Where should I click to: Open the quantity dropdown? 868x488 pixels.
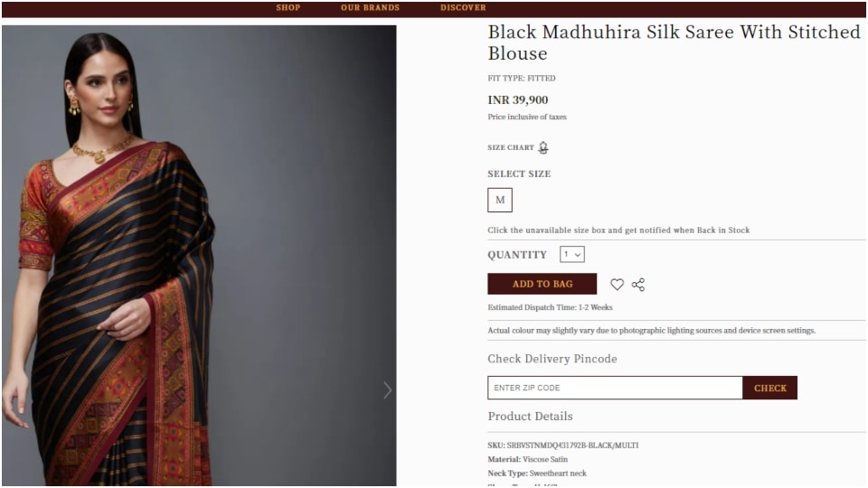571,254
